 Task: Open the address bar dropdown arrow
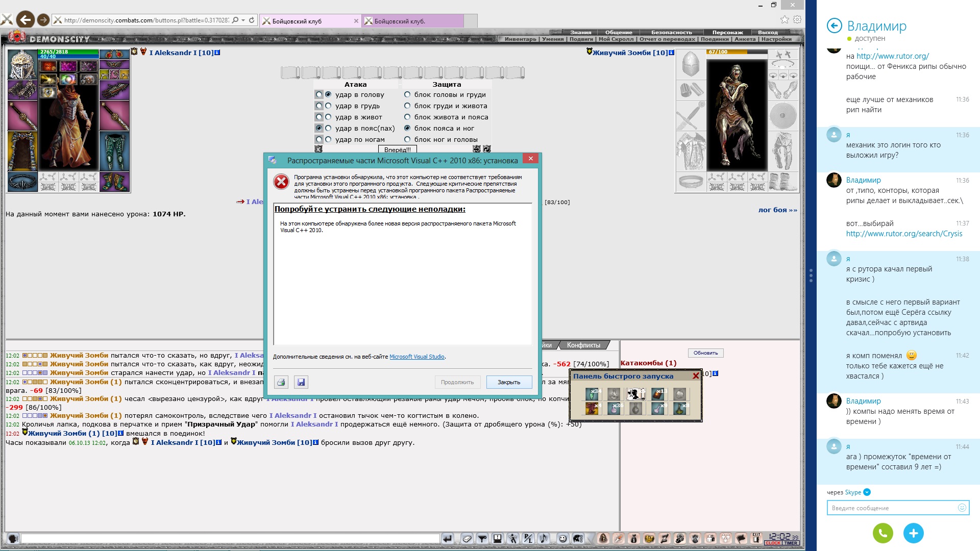point(243,20)
